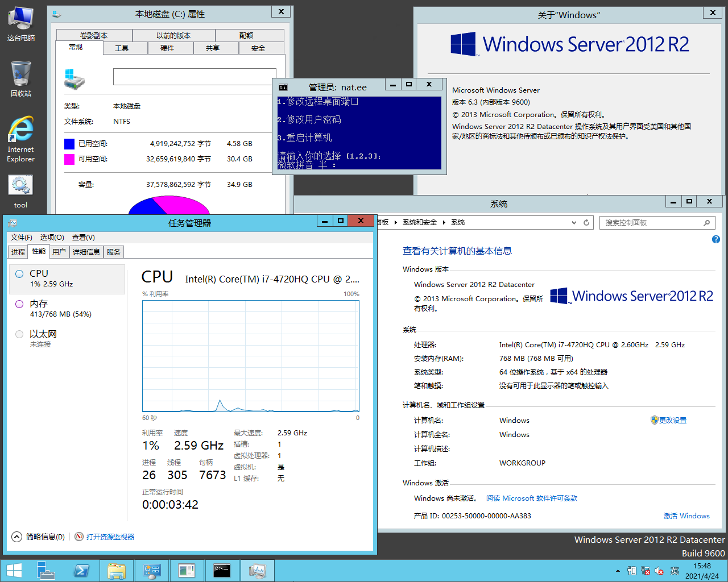The image size is (728, 582).
Task: Click the 搜索控制面板 search field
Action: (651, 223)
